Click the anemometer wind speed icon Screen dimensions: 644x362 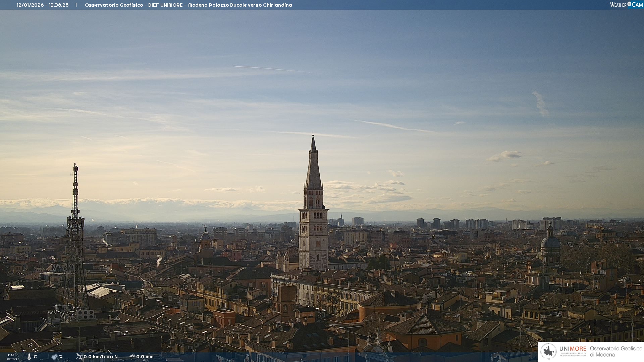(x=79, y=357)
